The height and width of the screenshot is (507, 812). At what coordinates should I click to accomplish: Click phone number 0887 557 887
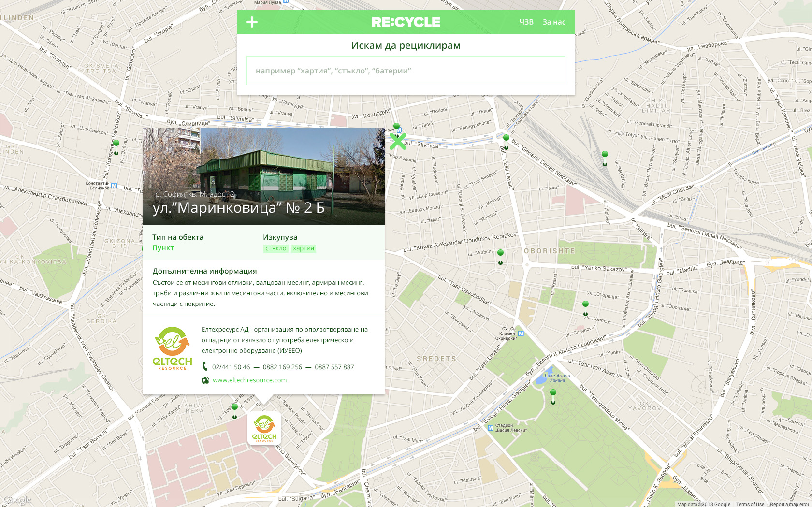click(334, 367)
